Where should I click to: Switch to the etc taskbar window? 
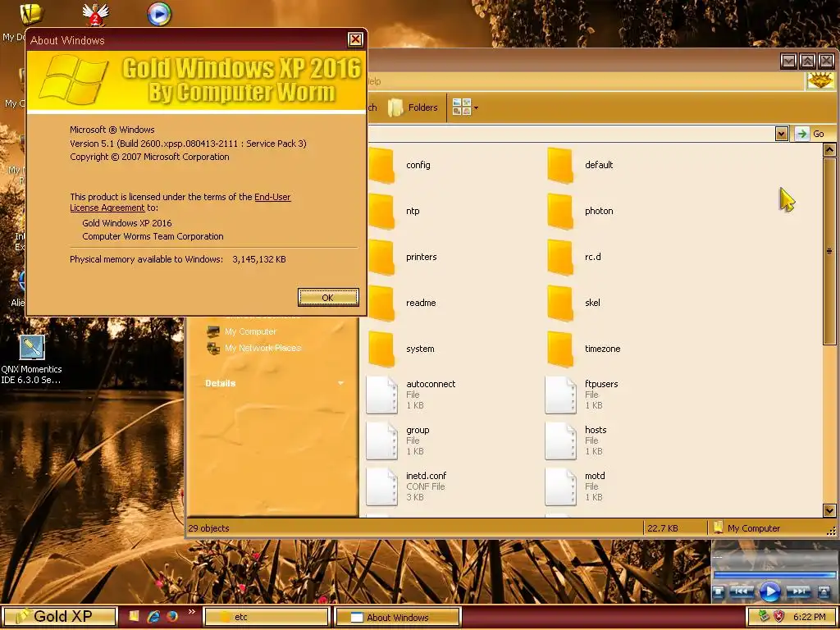[x=267, y=617]
